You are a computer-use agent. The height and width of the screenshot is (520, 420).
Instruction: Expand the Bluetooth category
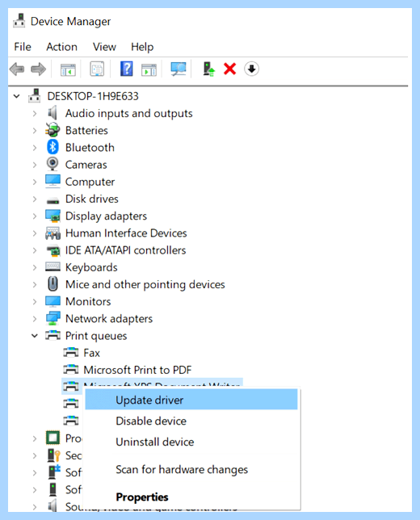pyautogui.click(x=35, y=148)
